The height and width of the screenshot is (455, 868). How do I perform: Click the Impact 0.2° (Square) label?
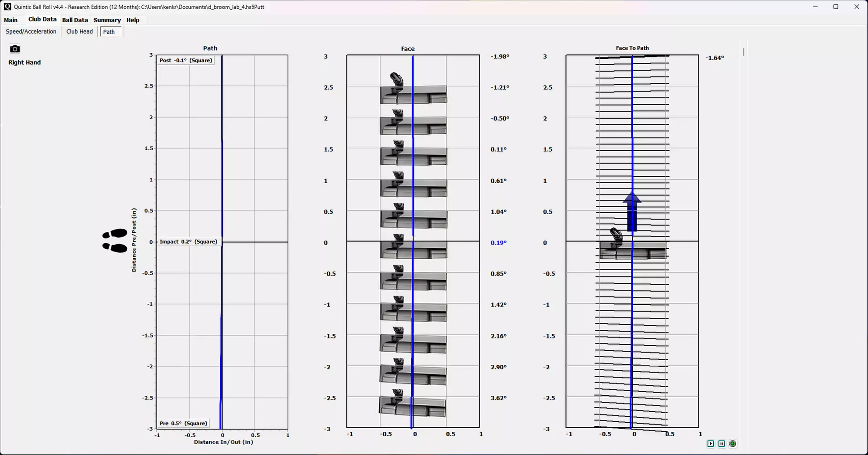[x=188, y=242]
